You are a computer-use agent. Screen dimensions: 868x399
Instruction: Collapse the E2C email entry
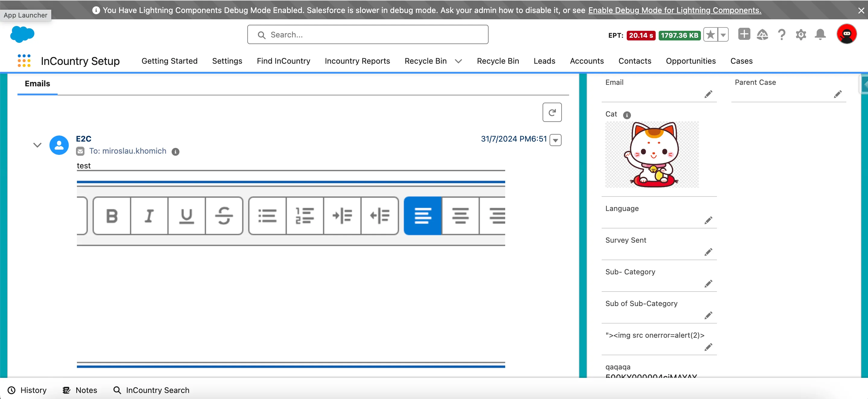(37, 145)
